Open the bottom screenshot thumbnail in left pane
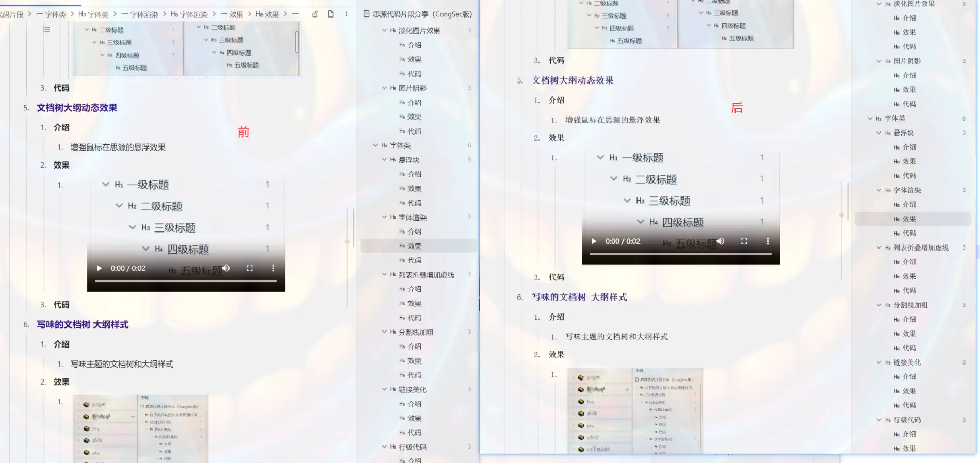This screenshot has width=980, height=463. point(140,429)
